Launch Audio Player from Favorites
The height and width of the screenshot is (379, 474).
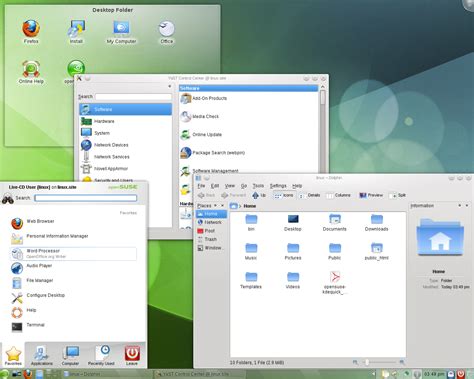(73, 268)
